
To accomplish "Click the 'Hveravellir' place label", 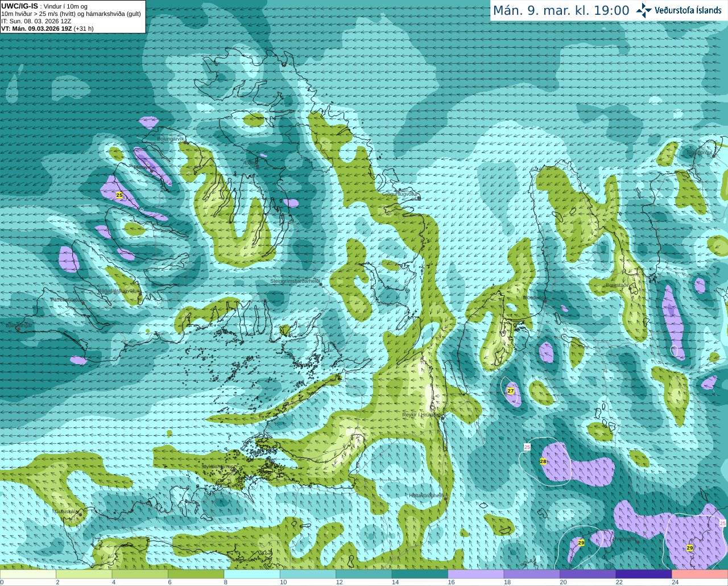I will [x=624, y=538].
